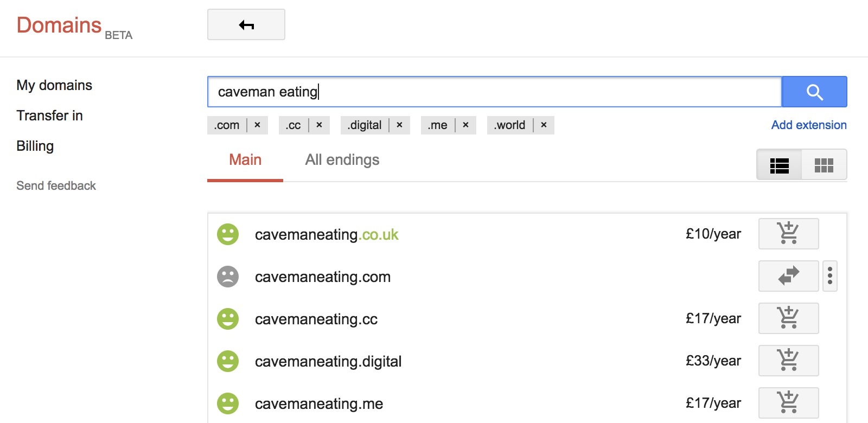Open three-dot menu for cavemaneating.com
The width and height of the screenshot is (868, 423).
click(830, 276)
